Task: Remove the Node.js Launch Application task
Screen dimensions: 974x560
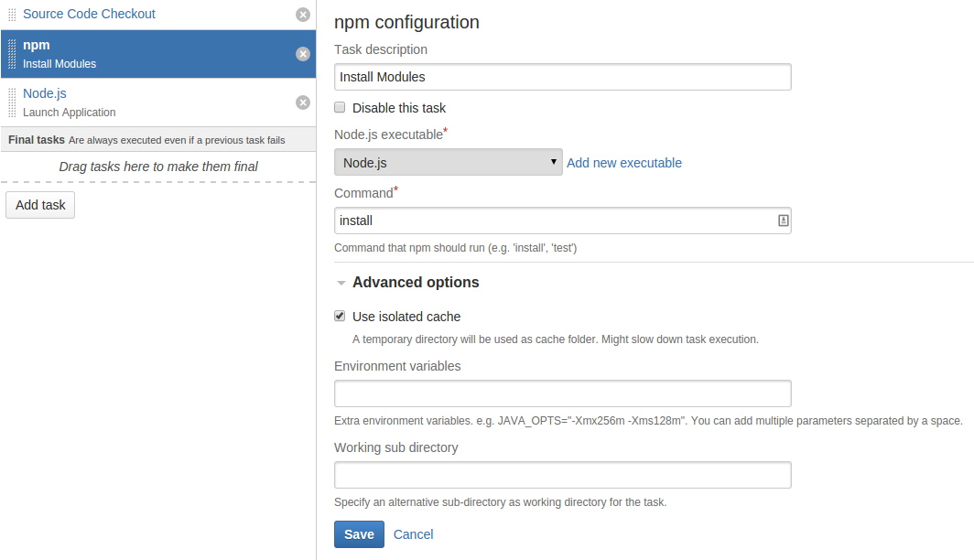Action: coord(302,102)
